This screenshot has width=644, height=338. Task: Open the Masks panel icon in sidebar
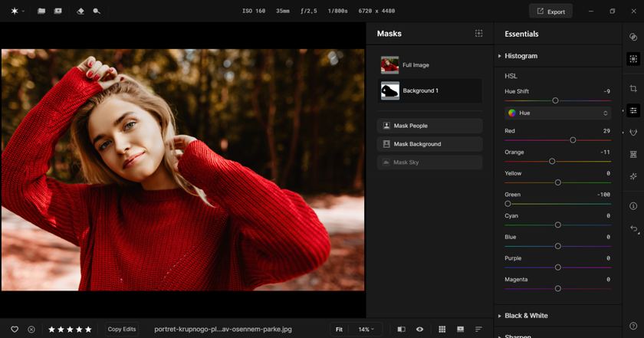[633, 59]
